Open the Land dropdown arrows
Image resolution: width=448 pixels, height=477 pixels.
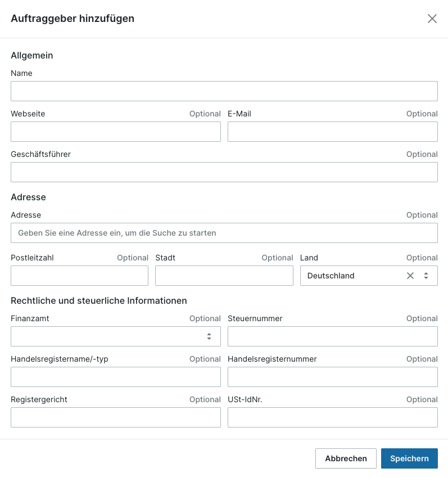pos(426,276)
